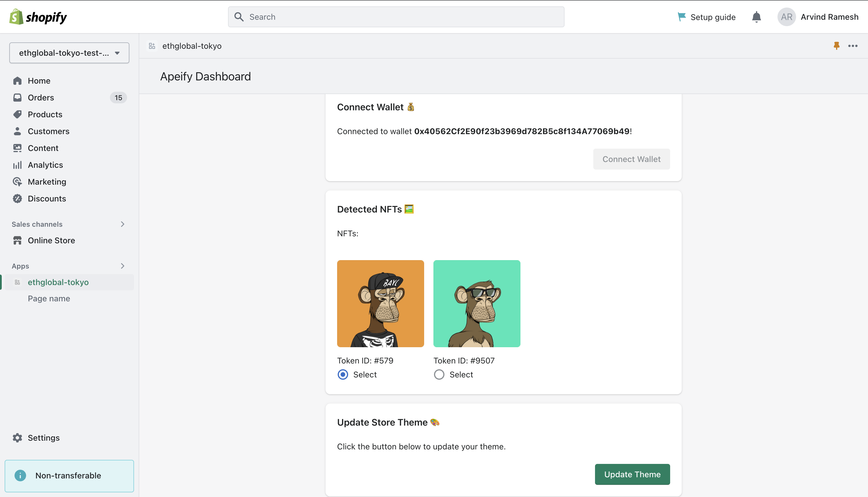Click the Setup guide flag icon
This screenshot has height=497, width=868.
tap(681, 17)
